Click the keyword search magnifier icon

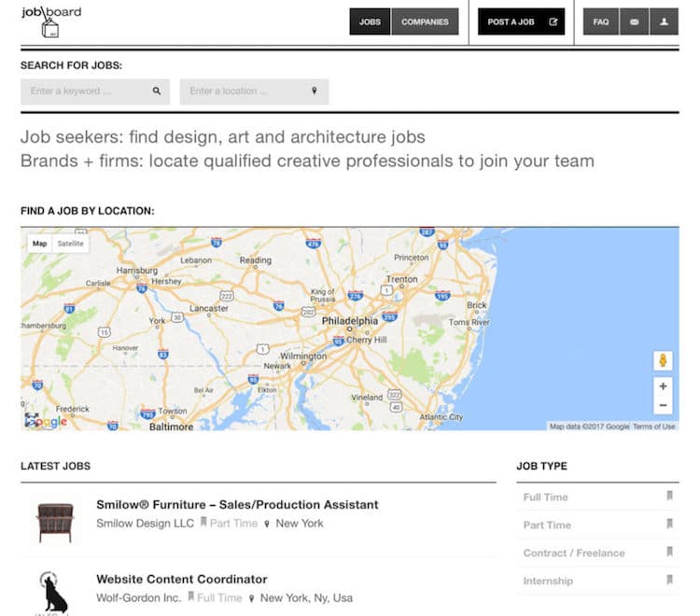[x=157, y=91]
